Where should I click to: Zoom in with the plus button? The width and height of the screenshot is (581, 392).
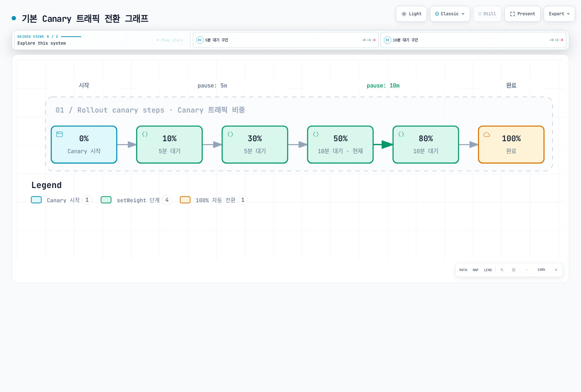556,270
